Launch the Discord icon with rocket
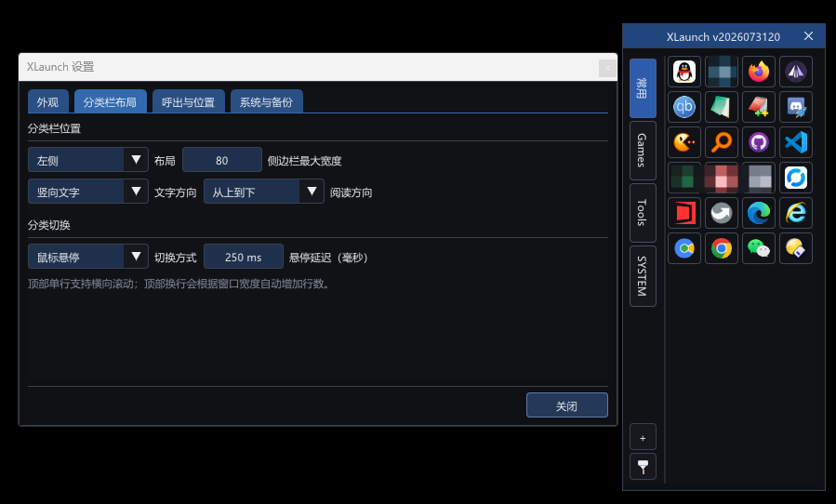This screenshot has height=504, width=836. (x=795, y=107)
